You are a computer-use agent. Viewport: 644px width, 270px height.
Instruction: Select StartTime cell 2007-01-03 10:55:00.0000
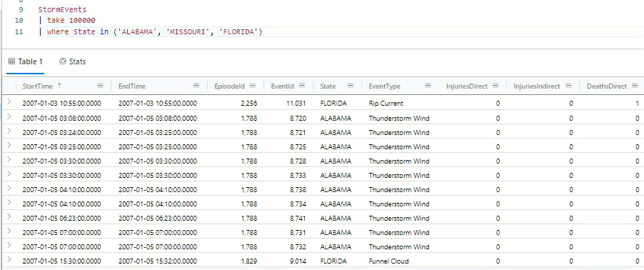point(61,104)
